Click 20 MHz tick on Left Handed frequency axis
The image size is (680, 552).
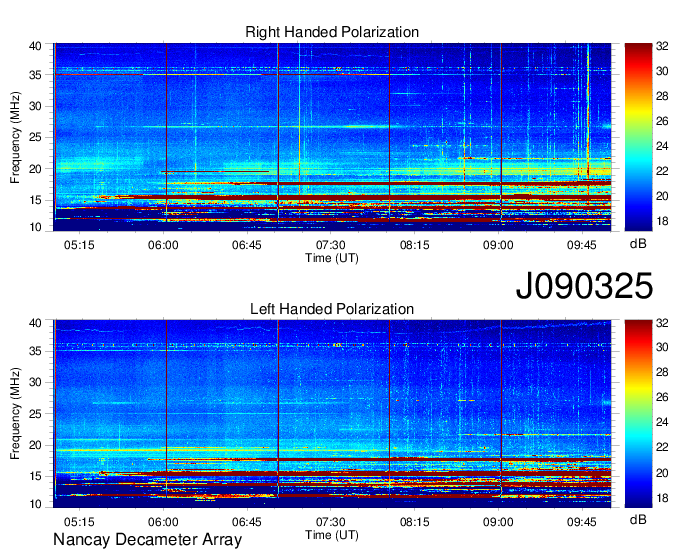pos(35,445)
